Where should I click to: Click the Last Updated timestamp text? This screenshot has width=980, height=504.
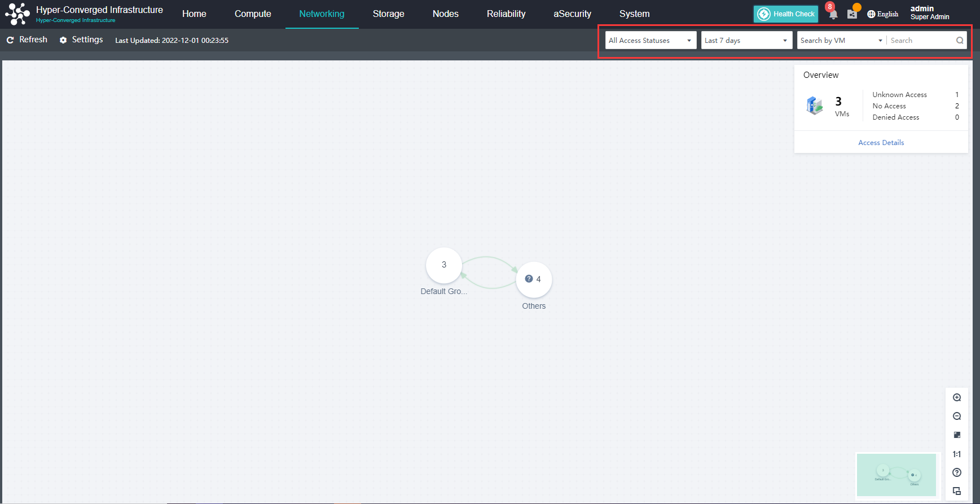click(172, 41)
